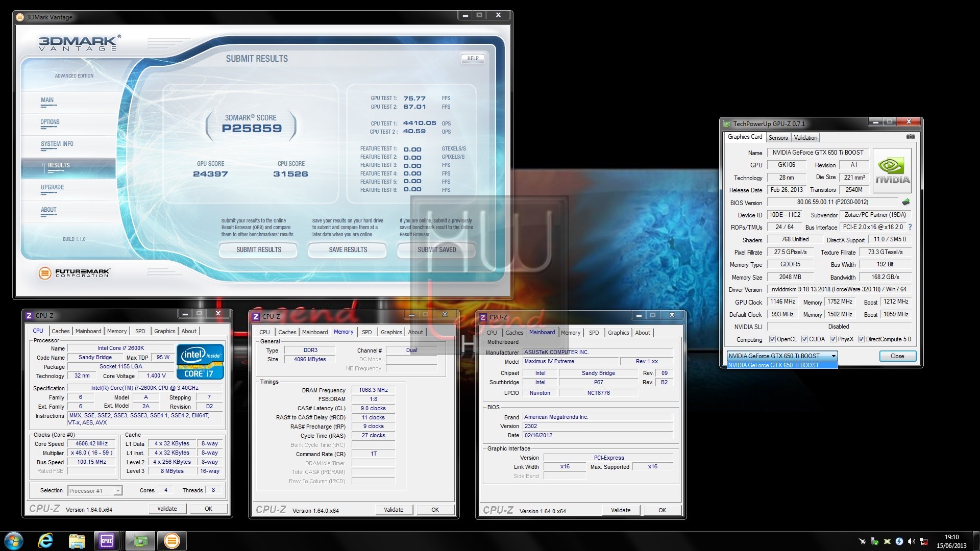Click the NVIDIA logo in GPU-Z
Screen dimensions: 980x551
click(x=892, y=170)
